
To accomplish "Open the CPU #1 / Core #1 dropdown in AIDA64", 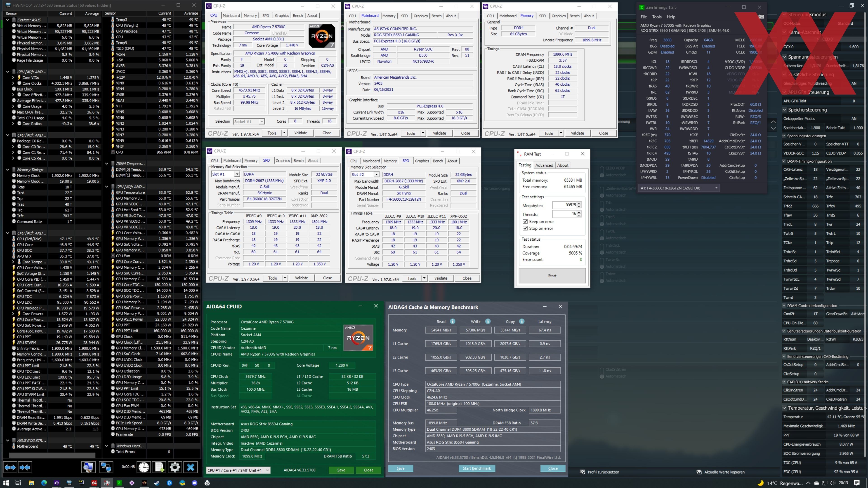I will (238, 470).
